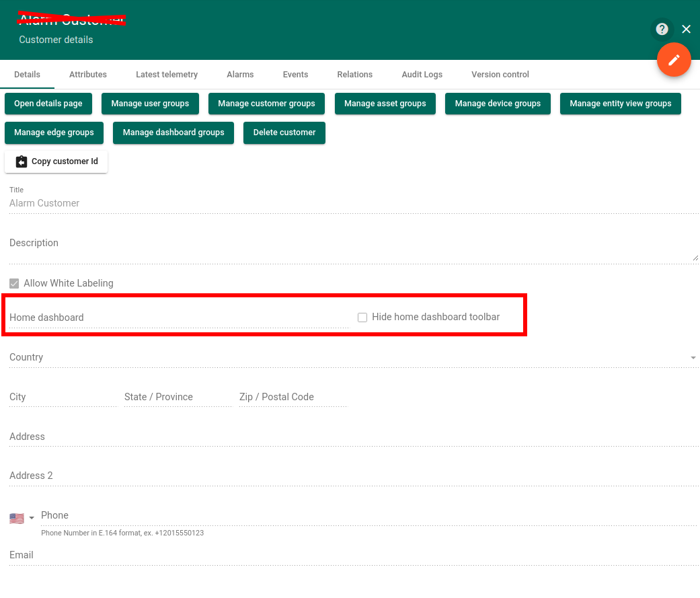Screen dimensions: 700x598
Task: Enable Hide home dashboard toolbar
Action: point(362,317)
